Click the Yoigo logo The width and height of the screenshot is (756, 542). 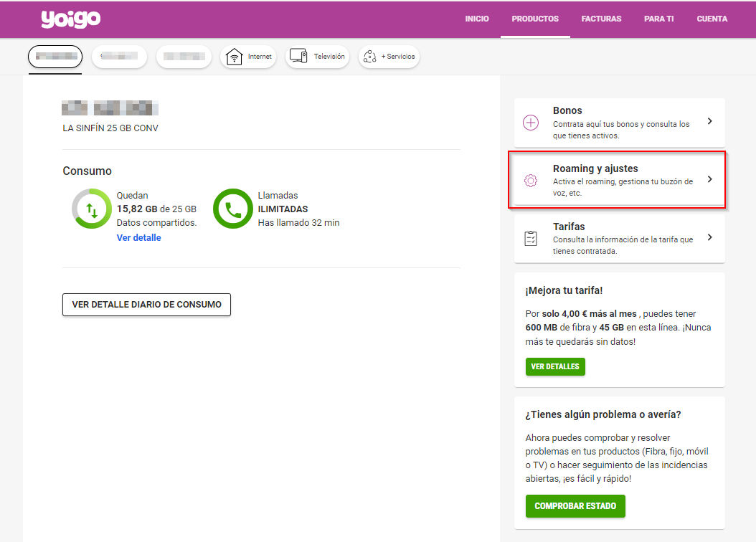point(70,19)
